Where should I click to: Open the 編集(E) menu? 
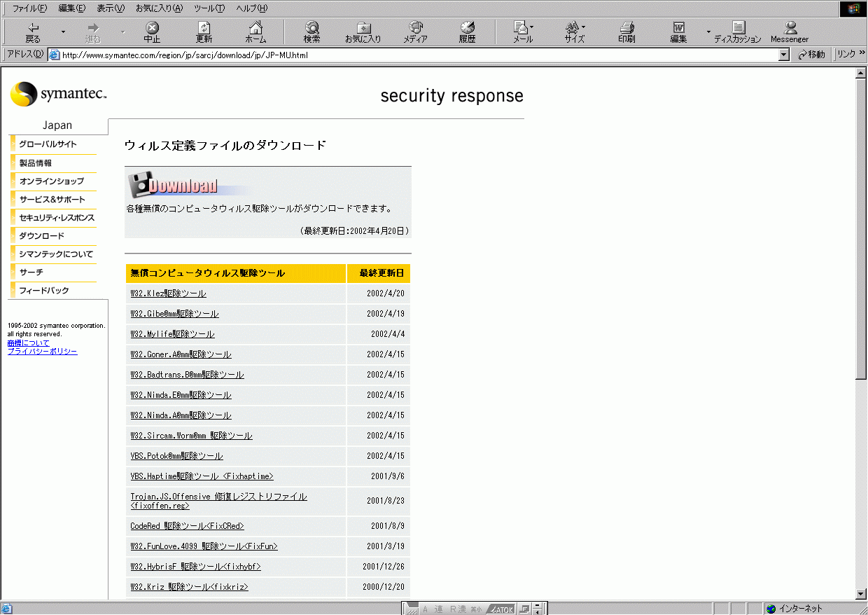point(72,8)
